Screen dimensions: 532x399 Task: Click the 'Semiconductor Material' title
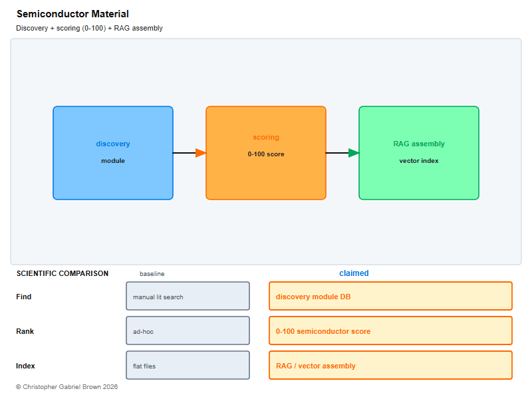(72, 14)
